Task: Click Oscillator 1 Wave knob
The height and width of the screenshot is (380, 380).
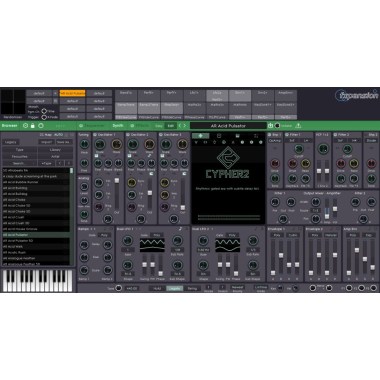Action: click(117, 144)
